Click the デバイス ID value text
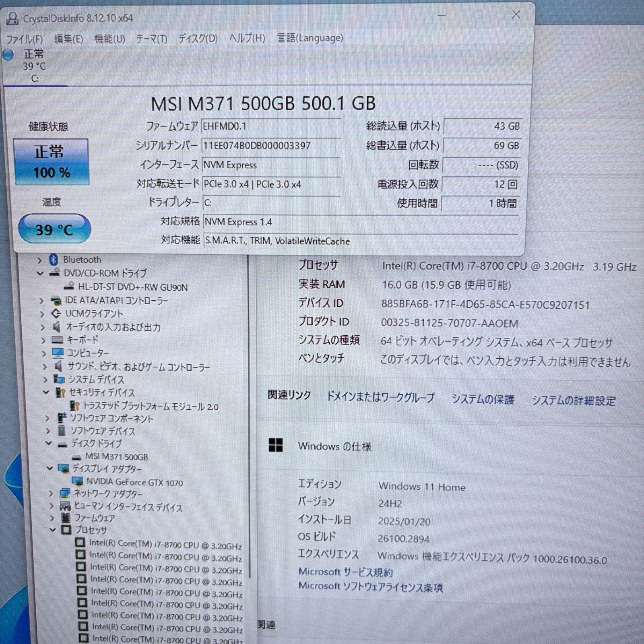This screenshot has height=644, width=644. coord(485,304)
